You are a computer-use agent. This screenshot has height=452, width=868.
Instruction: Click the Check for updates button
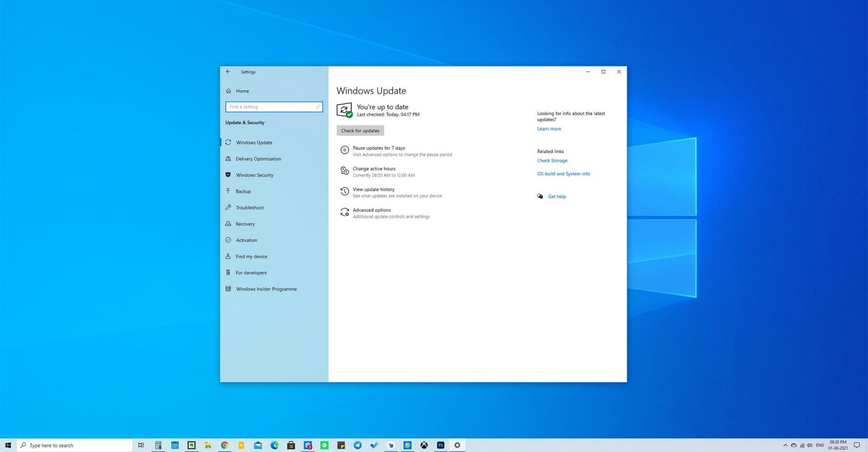pos(360,131)
